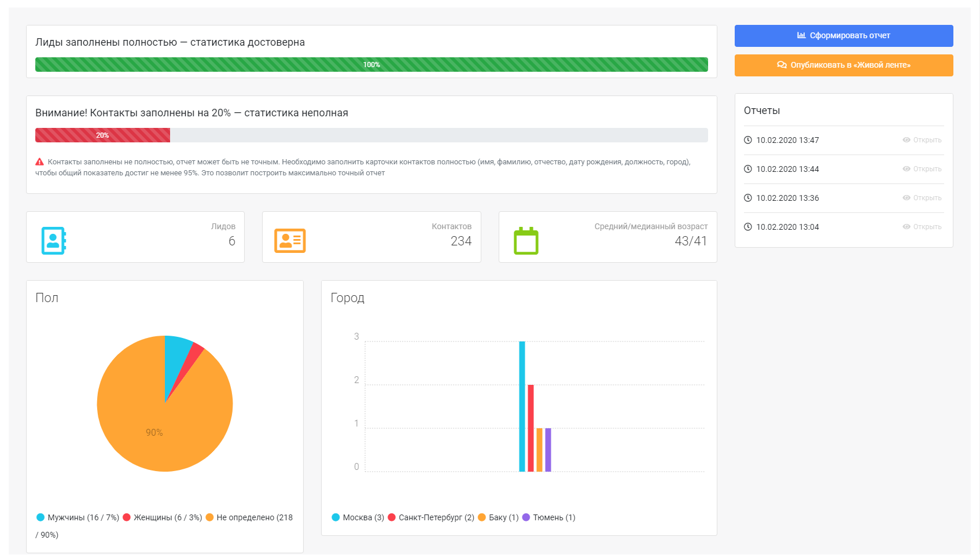This screenshot has width=980, height=555.
Task: Click the contacts ID card icon
Action: (290, 241)
